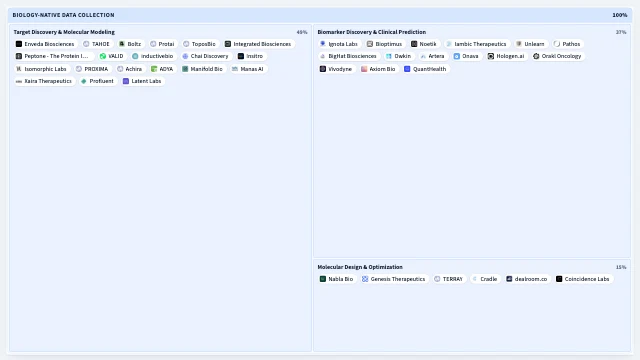
Task: Click the ADYA logo icon
Action: (x=154, y=69)
